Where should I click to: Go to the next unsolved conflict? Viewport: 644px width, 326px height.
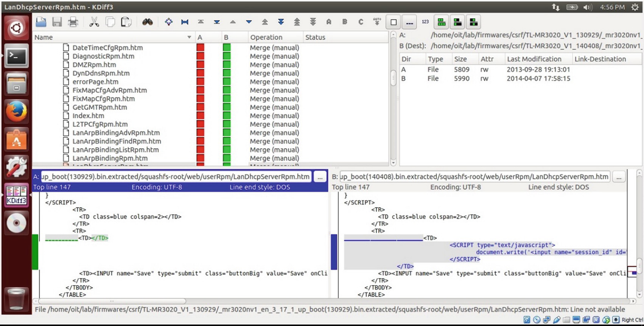tap(313, 22)
